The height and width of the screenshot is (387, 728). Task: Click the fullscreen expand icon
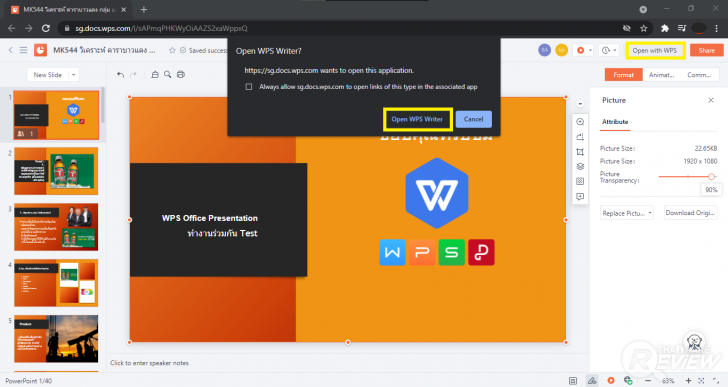coord(715,381)
